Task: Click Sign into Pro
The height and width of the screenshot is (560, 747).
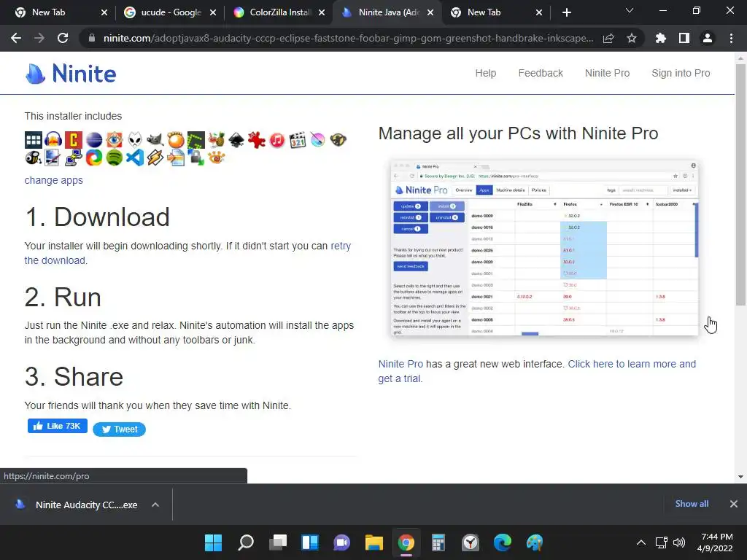Action: pos(681,73)
